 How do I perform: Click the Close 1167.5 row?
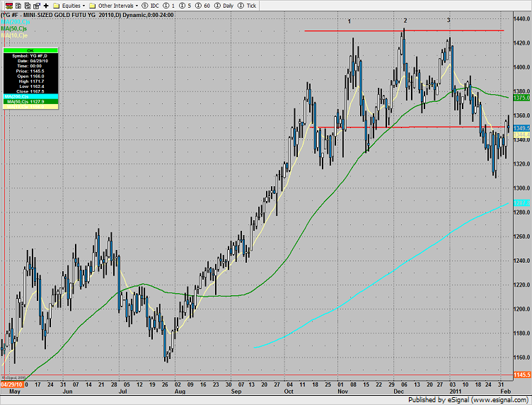click(x=30, y=91)
